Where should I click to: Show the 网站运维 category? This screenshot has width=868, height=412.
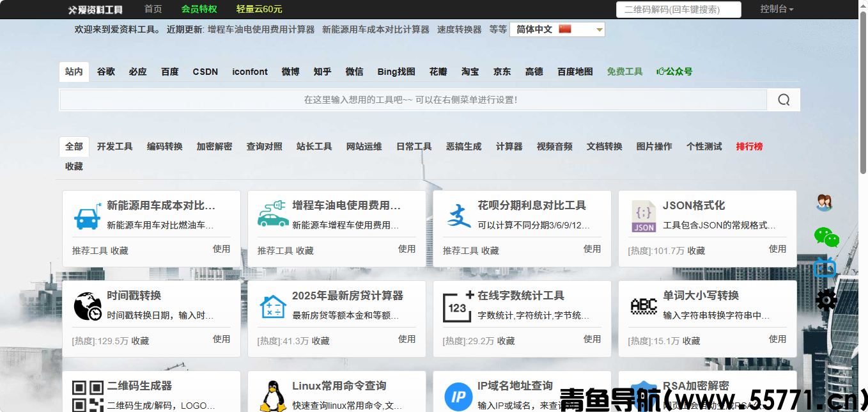[x=364, y=147]
